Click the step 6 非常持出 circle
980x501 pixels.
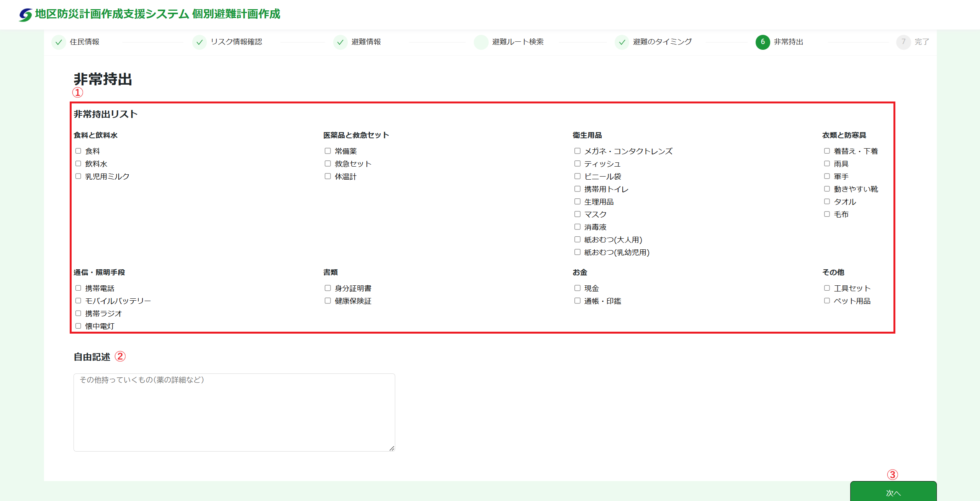coord(762,42)
